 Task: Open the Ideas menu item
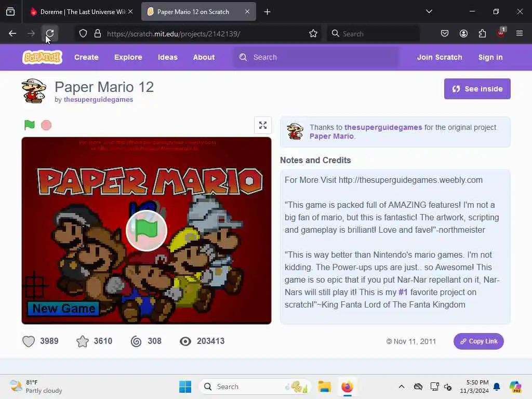point(168,57)
